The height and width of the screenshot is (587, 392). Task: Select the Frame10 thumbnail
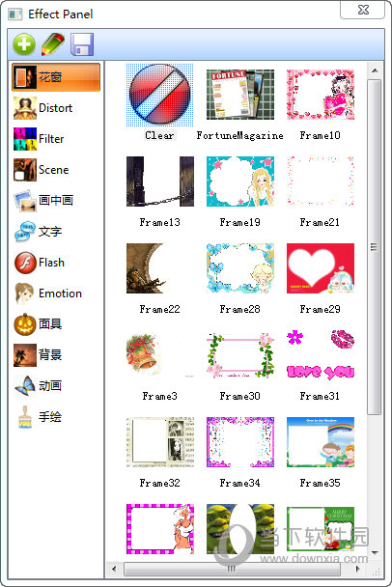click(x=321, y=95)
